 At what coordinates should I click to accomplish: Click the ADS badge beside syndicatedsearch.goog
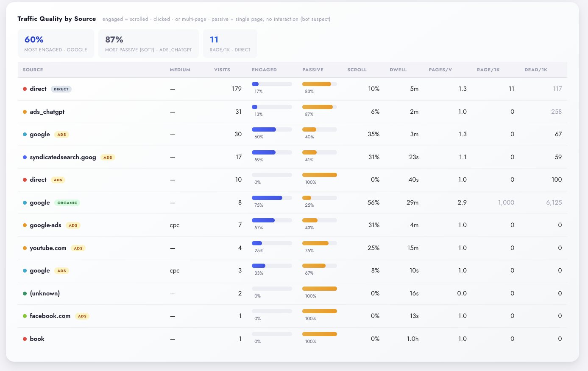click(x=108, y=157)
